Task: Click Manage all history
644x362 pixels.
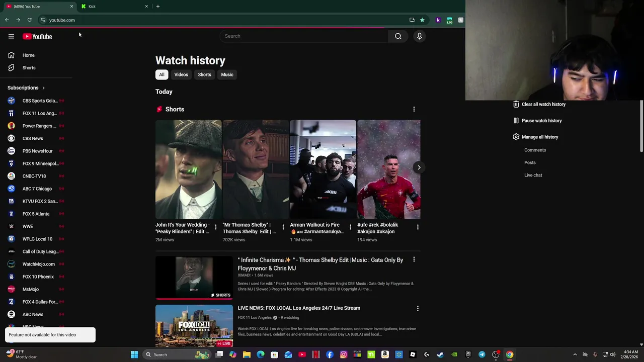Action: (x=540, y=137)
